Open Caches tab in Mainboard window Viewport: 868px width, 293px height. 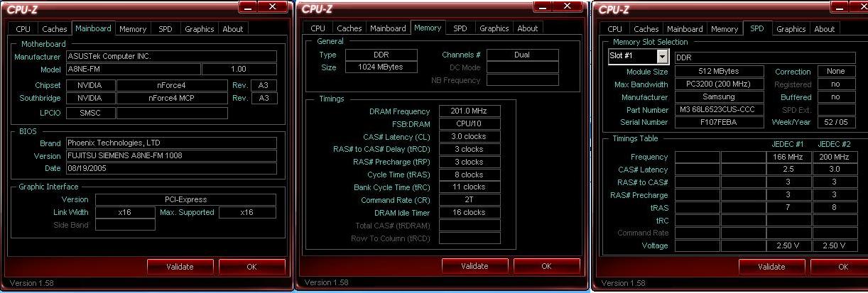click(x=54, y=29)
